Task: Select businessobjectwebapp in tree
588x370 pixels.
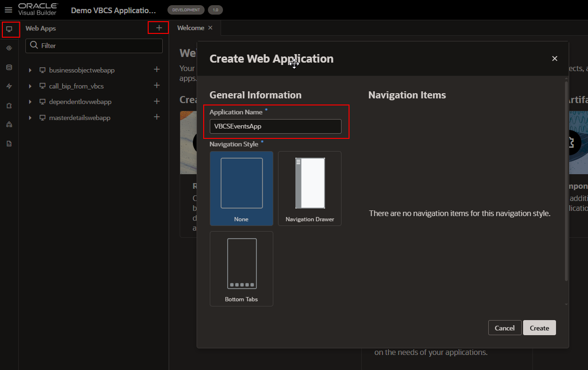Action: (82, 70)
